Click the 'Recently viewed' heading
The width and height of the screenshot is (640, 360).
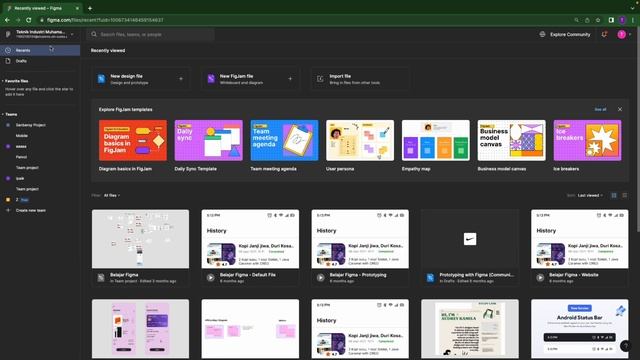pos(108,50)
